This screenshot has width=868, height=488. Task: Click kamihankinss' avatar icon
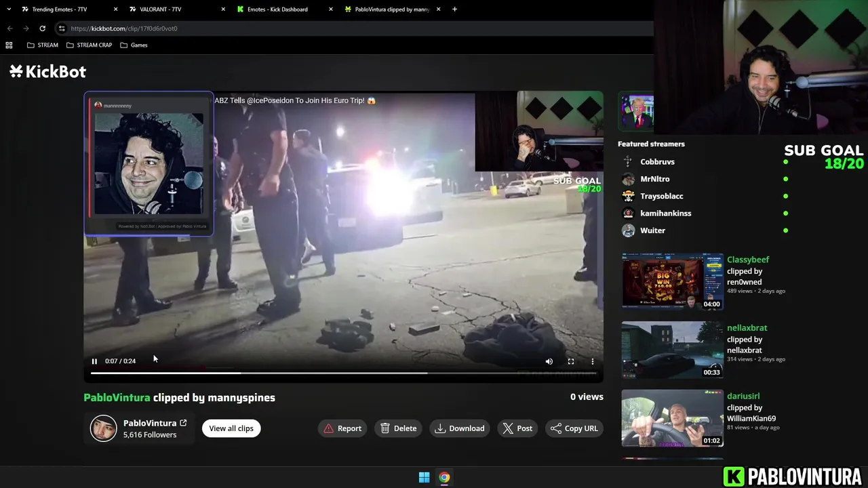[629, 213]
